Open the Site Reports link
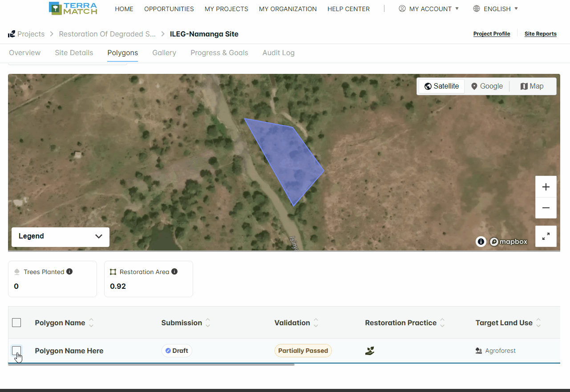This screenshot has height=392, width=570. pos(541,34)
